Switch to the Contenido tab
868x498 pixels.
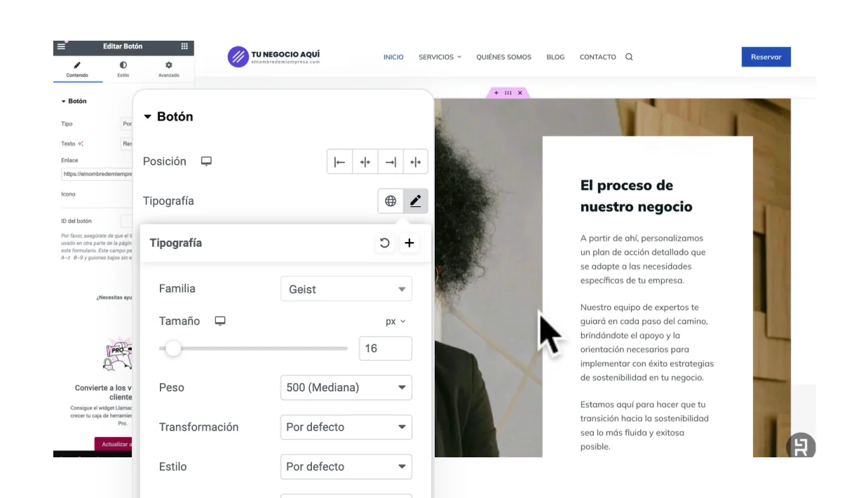(x=77, y=69)
